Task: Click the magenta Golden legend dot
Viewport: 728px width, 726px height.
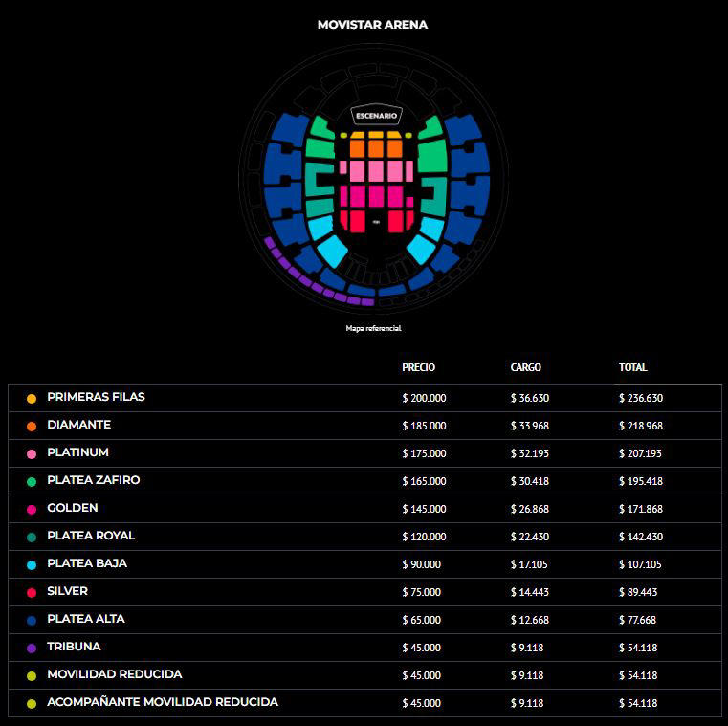Action: pyautogui.click(x=32, y=509)
